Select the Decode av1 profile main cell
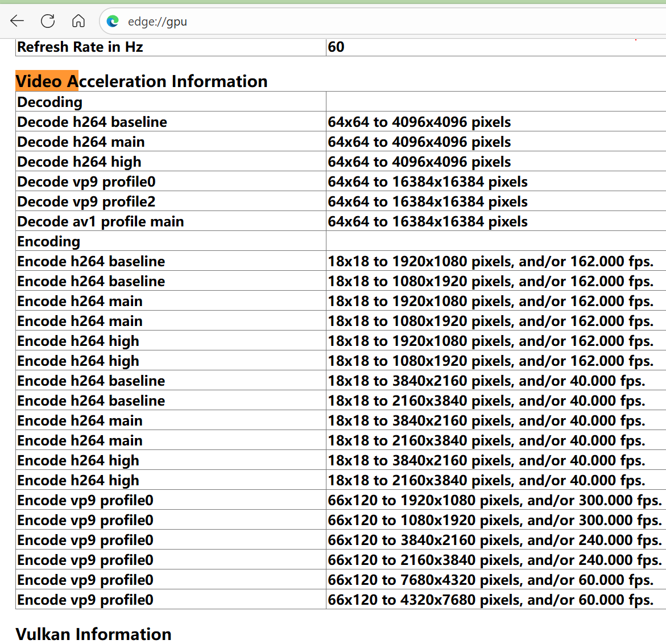Image resolution: width=666 pixels, height=644 pixels. 171,221
